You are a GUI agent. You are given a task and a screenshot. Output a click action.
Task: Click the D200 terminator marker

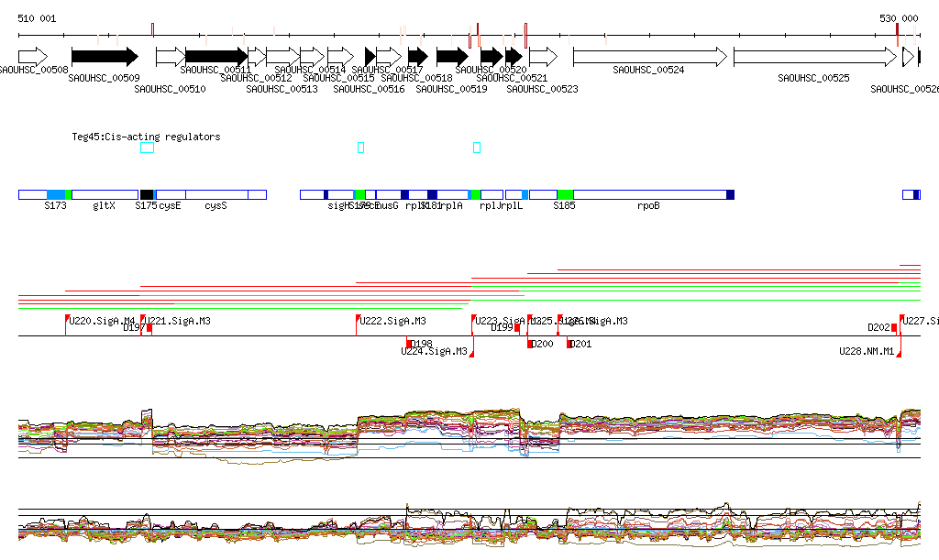tap(531, 344)
